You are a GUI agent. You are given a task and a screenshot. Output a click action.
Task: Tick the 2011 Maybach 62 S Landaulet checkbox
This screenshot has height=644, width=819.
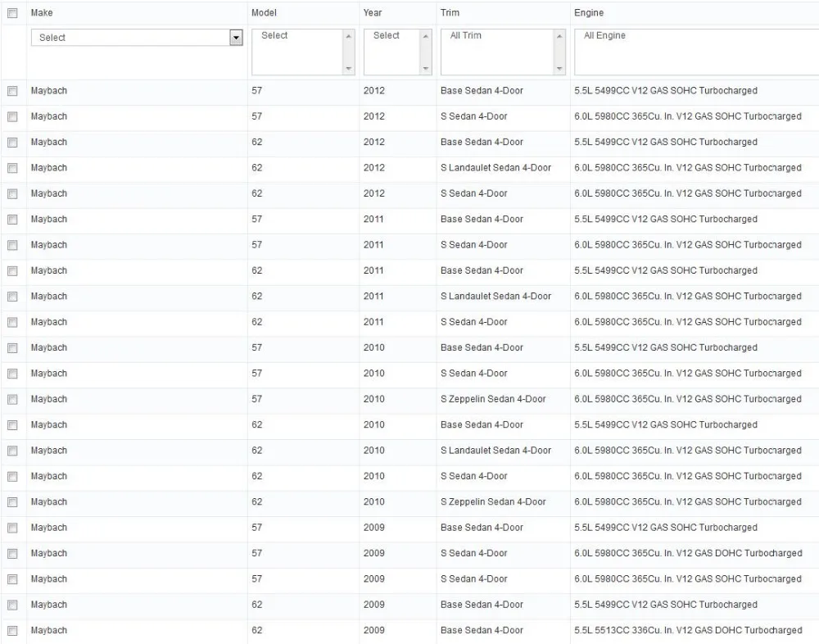12,297
